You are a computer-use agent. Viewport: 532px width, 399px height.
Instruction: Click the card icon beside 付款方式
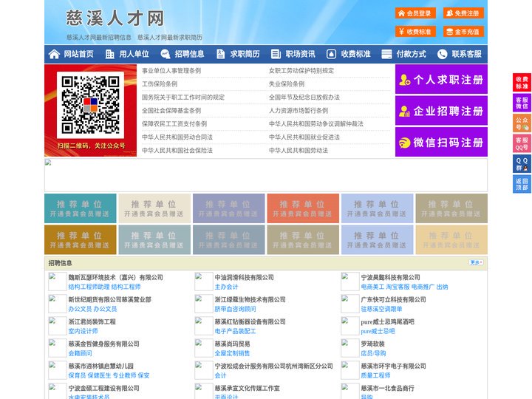pyautogui.click(x=386, y=54)
